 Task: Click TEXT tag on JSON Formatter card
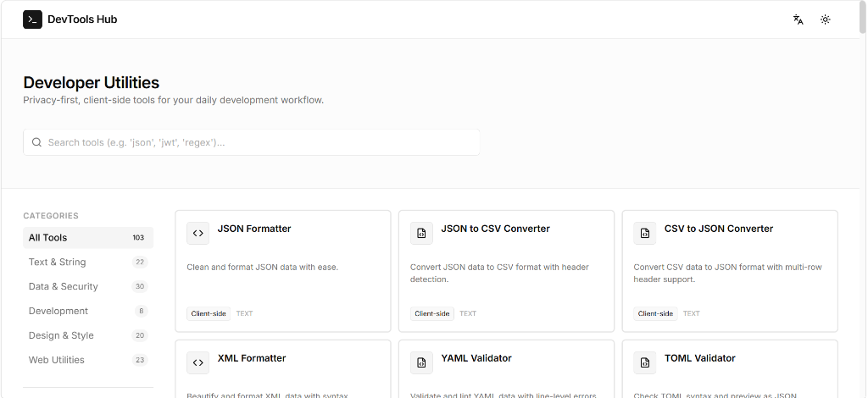pos(244,313)
